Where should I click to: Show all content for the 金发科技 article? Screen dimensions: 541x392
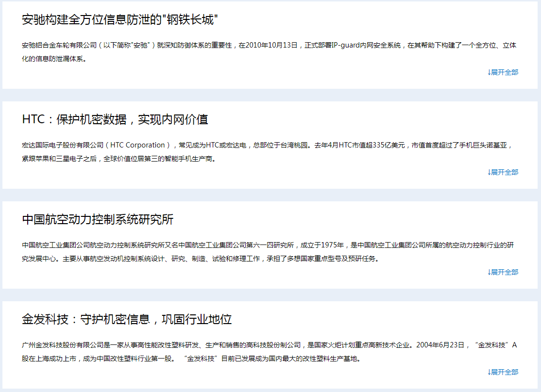(503, 372)
